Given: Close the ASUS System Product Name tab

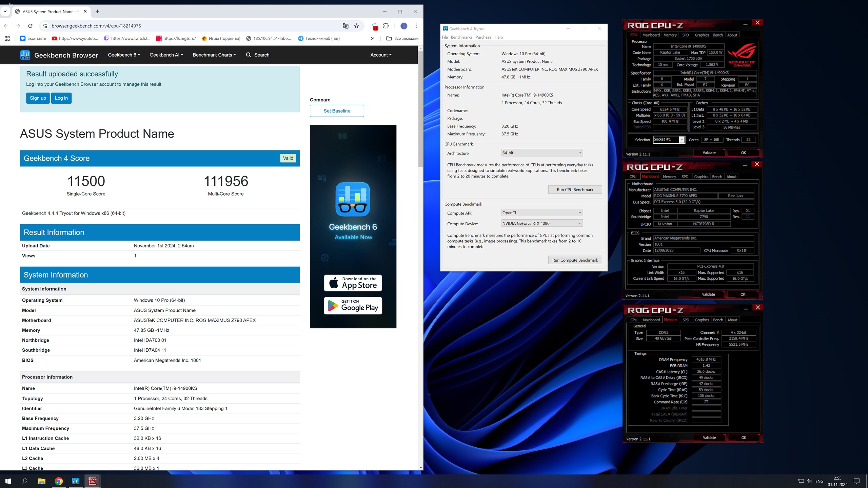Looking at the screenshot, I should [x=85, y=11].
